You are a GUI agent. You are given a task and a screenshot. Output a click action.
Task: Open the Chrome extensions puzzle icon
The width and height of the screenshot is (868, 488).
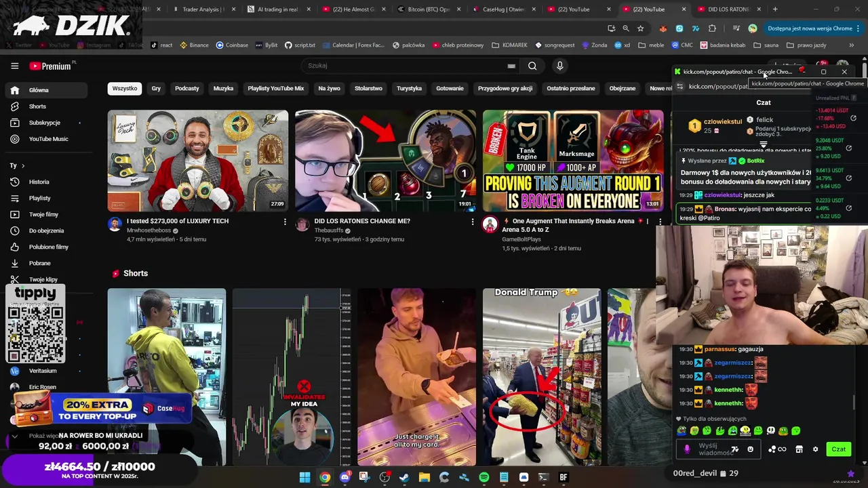(712, 28)
